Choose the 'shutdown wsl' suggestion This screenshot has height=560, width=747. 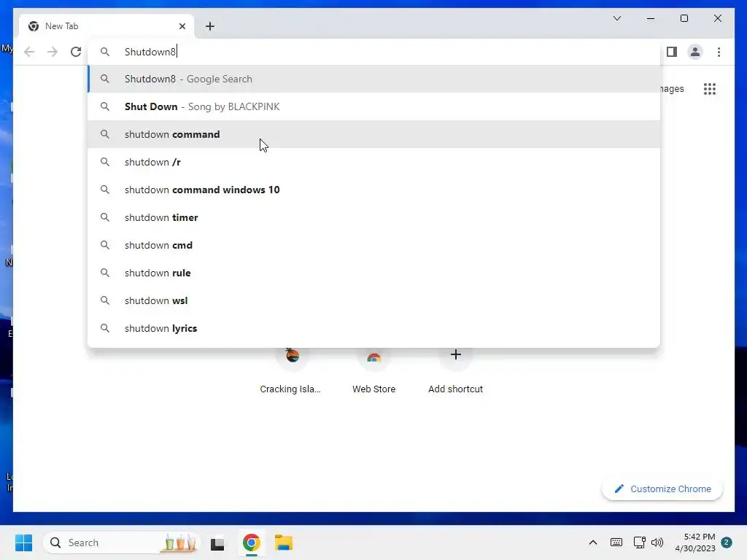coord(374,300)
